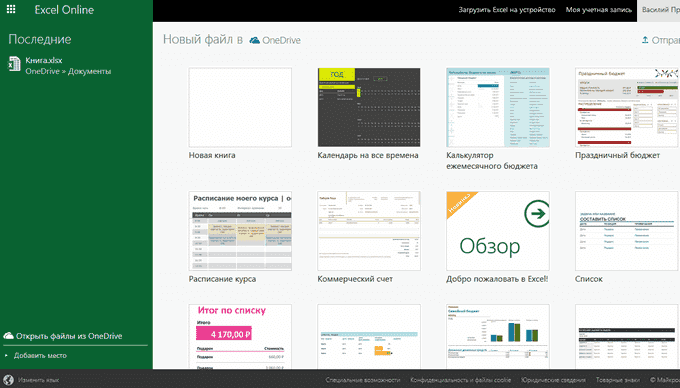
Task: Click Добавить место link
Action: (x=40, y=355)
